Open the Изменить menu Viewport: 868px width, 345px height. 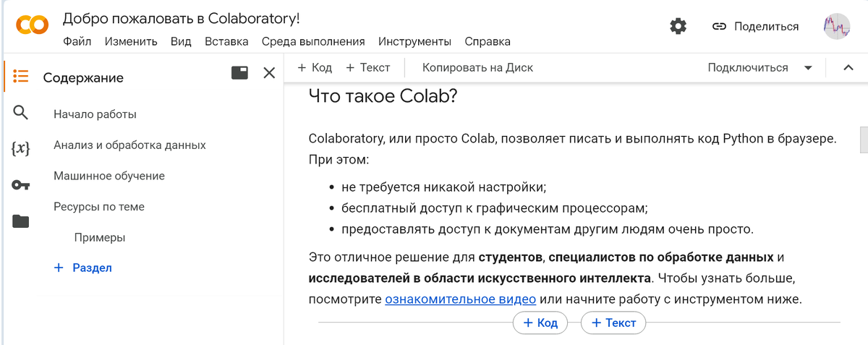coord(131,41)
